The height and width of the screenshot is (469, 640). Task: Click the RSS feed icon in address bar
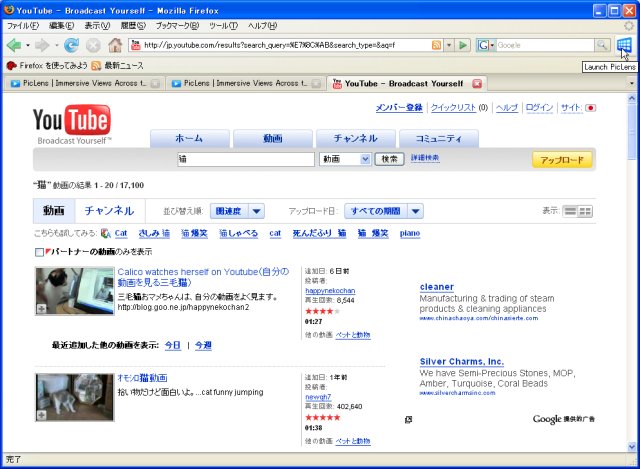pos(436,45)
